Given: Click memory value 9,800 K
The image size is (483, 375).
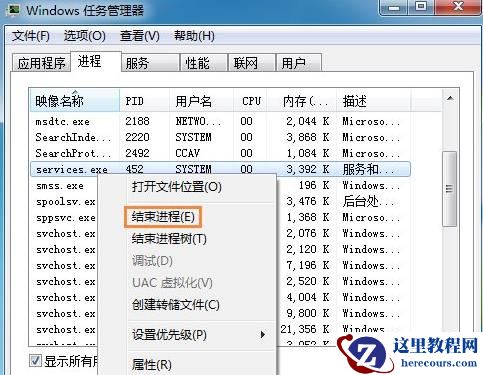Looking at the screenshot, I should pos(308,313).
